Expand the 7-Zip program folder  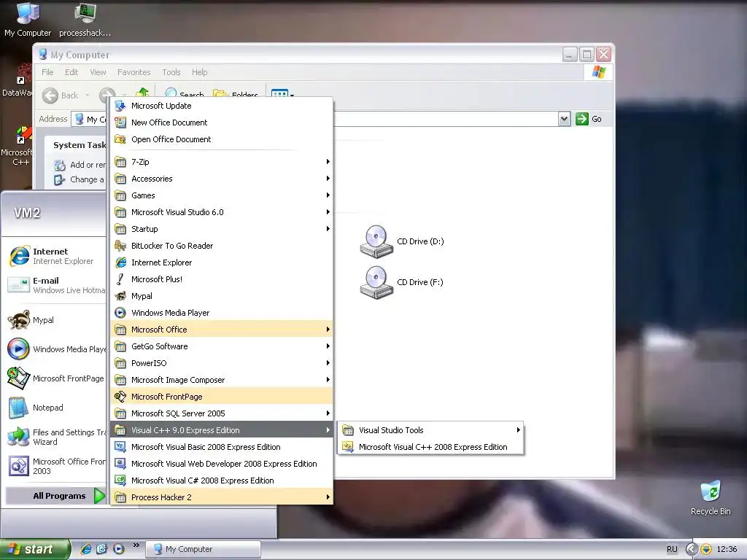[x=222, y=162]
